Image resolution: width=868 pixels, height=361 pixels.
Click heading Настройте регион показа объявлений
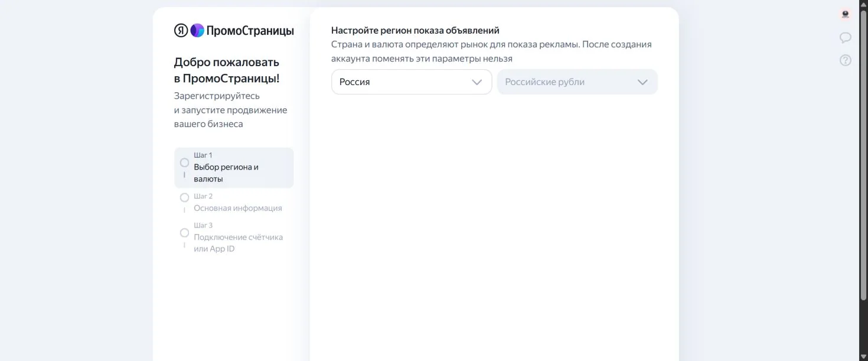pos(415,30)
